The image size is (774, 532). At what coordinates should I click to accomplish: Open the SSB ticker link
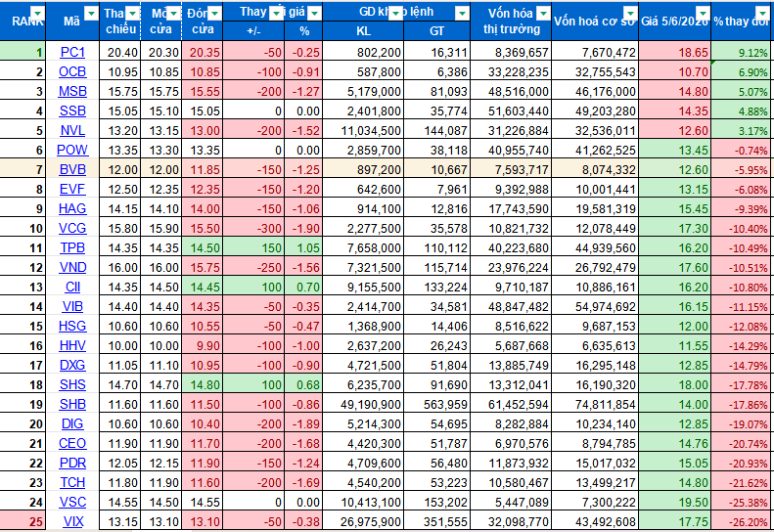(x=72, y=111)
